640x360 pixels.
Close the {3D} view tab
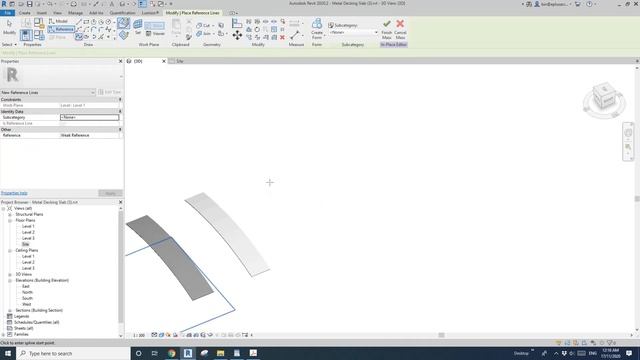pos(164,61)
